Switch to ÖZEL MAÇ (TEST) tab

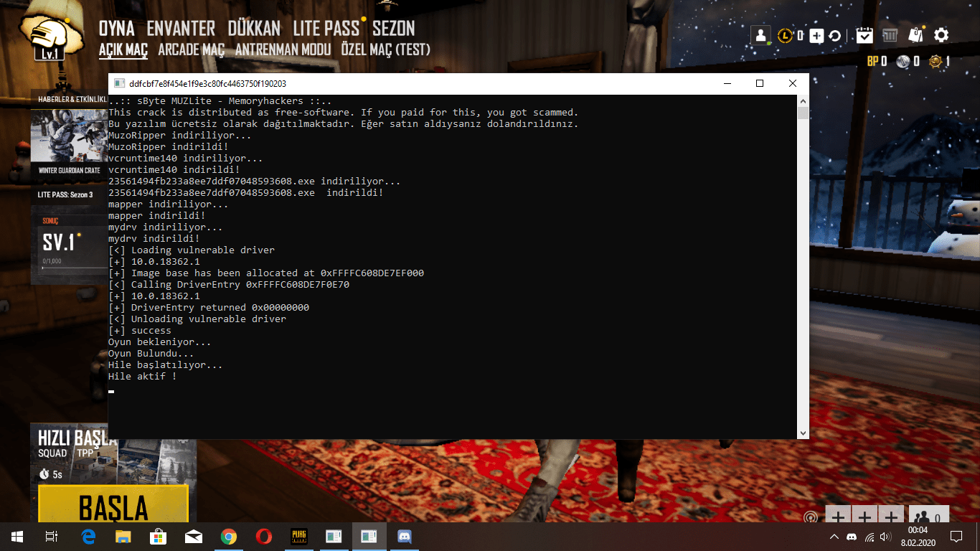(x=385, y=50)
